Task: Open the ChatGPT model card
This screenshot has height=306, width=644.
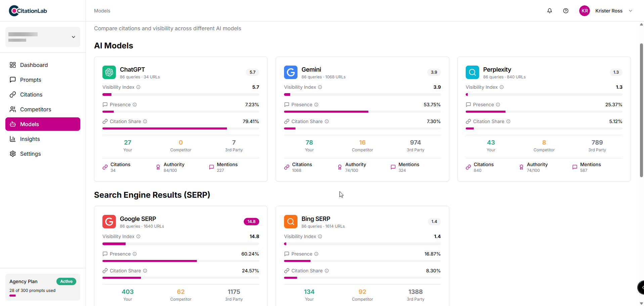Action: coord(181,119)
